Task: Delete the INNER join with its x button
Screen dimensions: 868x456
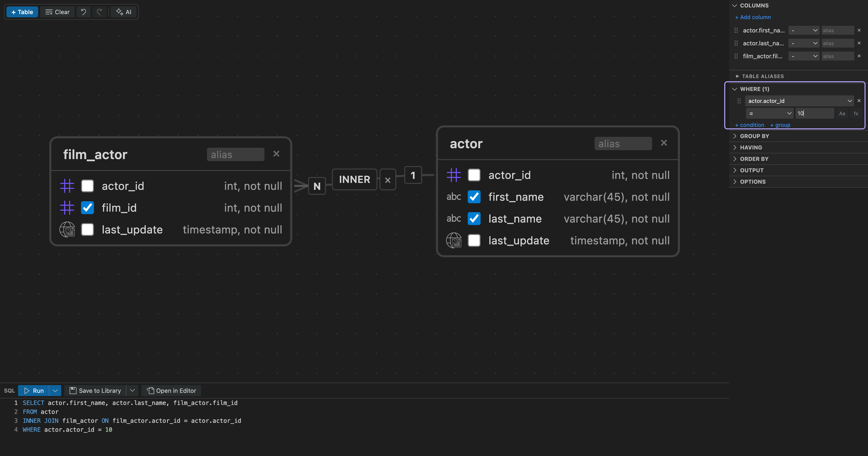Action: (388, 180)
